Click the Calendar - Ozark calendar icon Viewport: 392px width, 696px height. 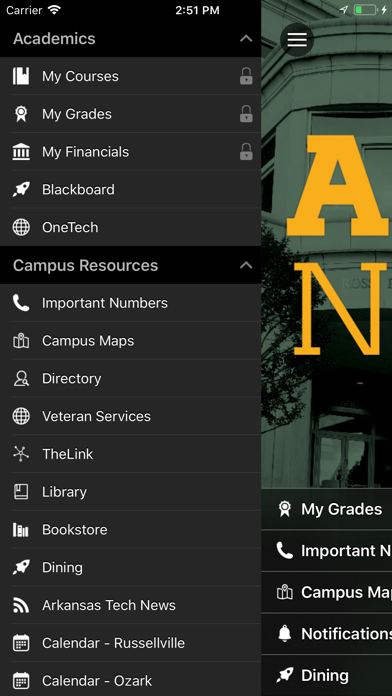point(21,681)
